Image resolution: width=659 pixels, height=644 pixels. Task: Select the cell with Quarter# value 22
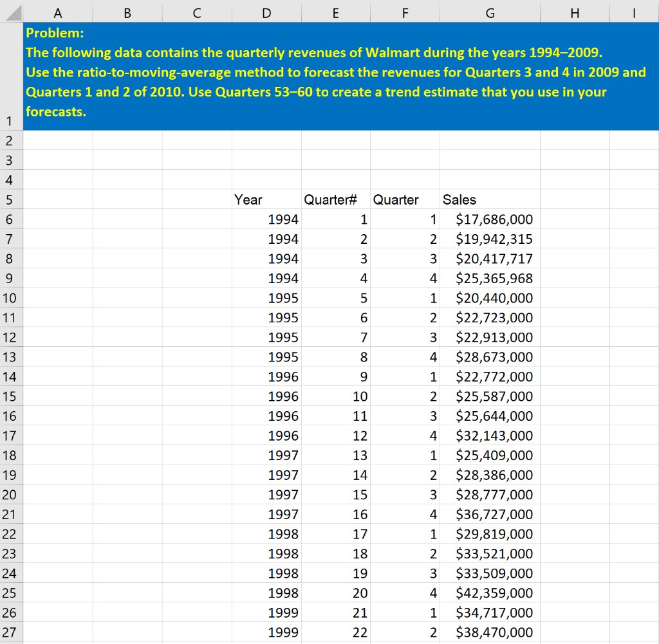click(x=335, y=632)
